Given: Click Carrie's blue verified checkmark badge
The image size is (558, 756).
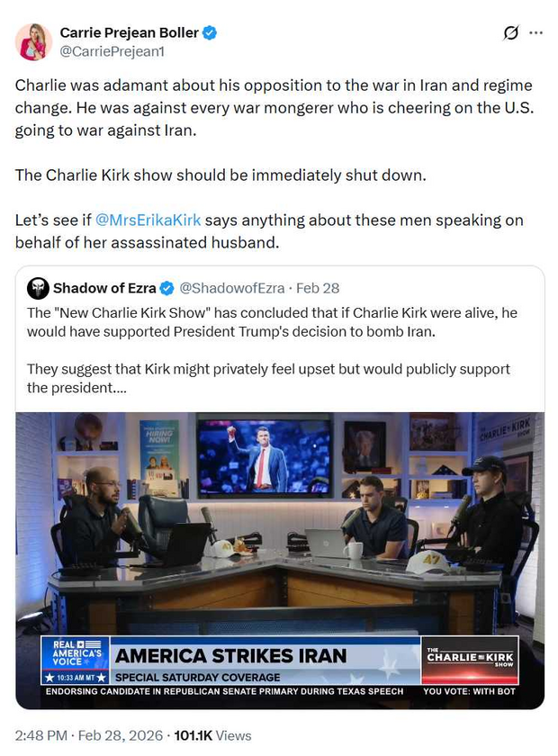Looking at the screenshot, I should pyautogui.click(x=210, y=32).
